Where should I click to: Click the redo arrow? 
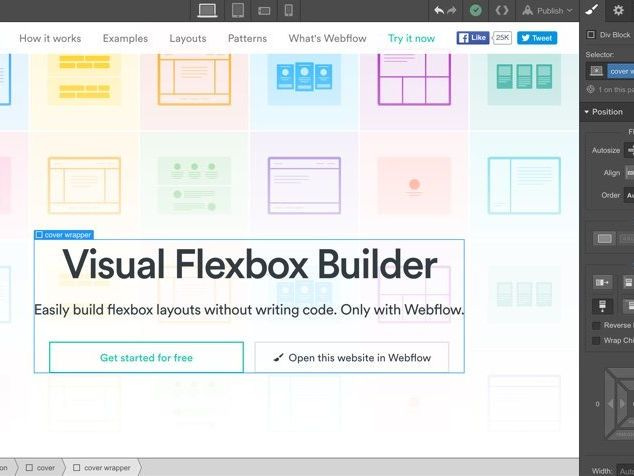pos(452,10)
